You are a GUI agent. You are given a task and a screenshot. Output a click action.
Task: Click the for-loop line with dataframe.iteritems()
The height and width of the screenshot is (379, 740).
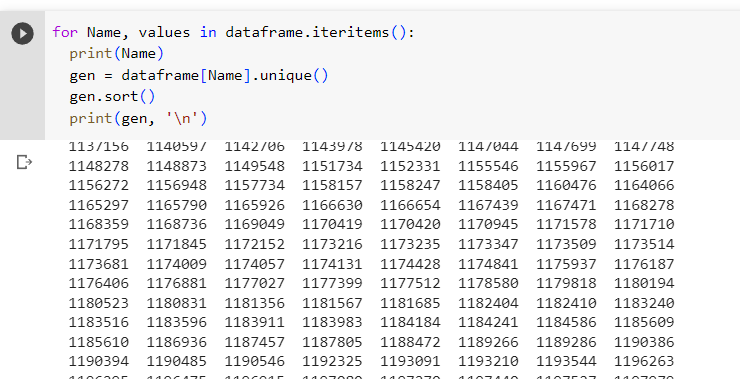click(233, 33)
